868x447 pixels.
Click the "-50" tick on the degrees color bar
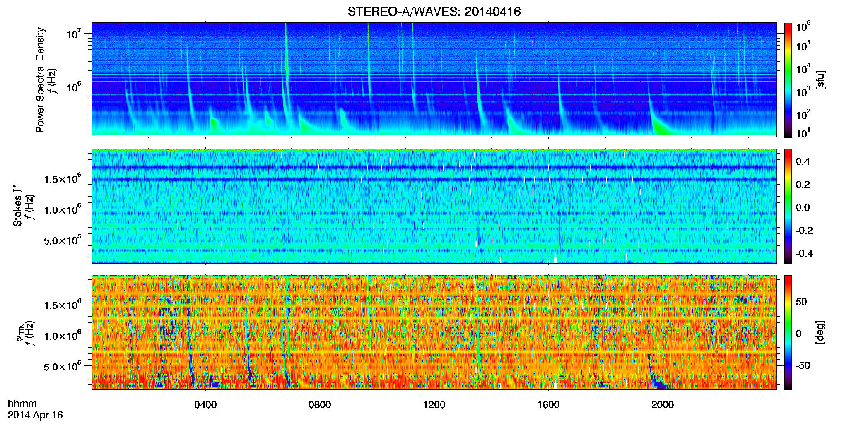[803, 365]
